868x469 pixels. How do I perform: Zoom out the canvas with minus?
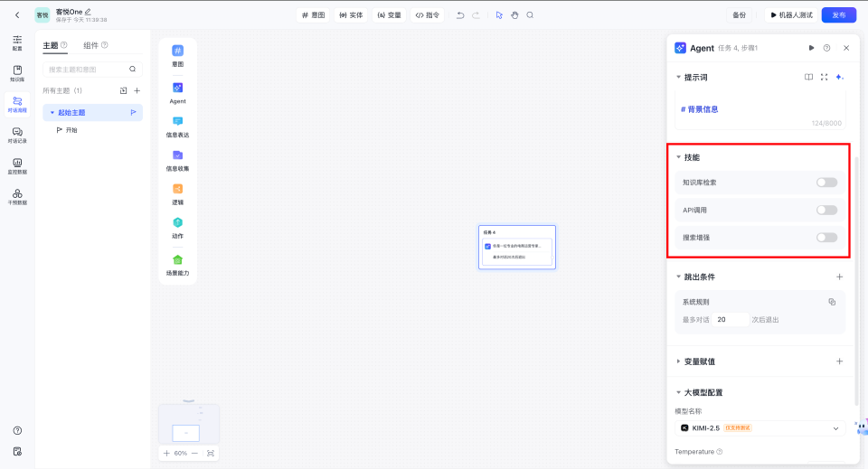[194, 453]
